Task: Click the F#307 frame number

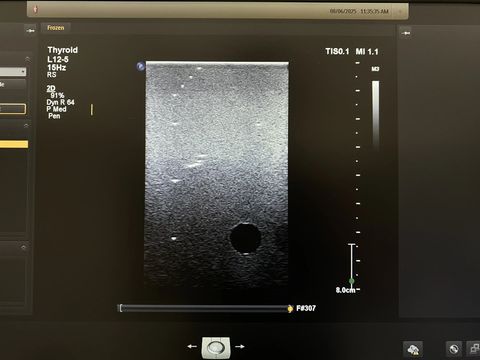Action: tap(306, 308)
